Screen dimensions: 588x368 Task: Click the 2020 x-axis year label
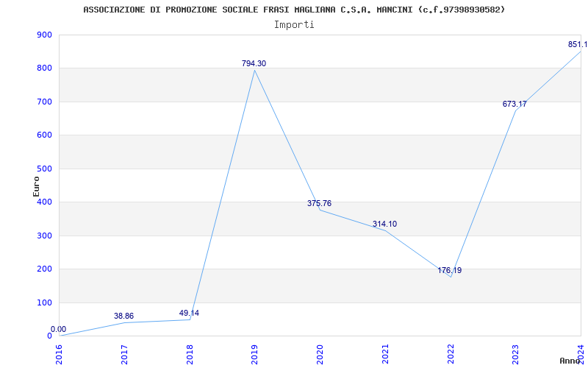point(320,354)
